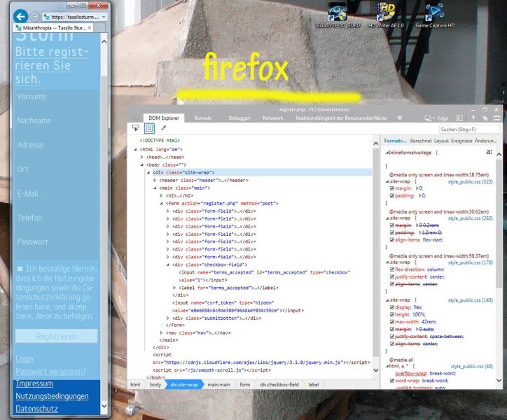Open the Debugger tab
The height and width of the screenshot is (420, 507).
click(239, 118)
